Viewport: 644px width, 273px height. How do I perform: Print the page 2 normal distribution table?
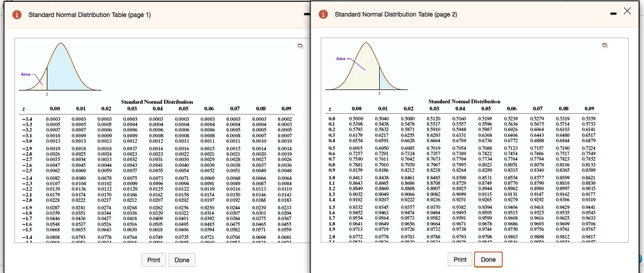pos(460,259)
